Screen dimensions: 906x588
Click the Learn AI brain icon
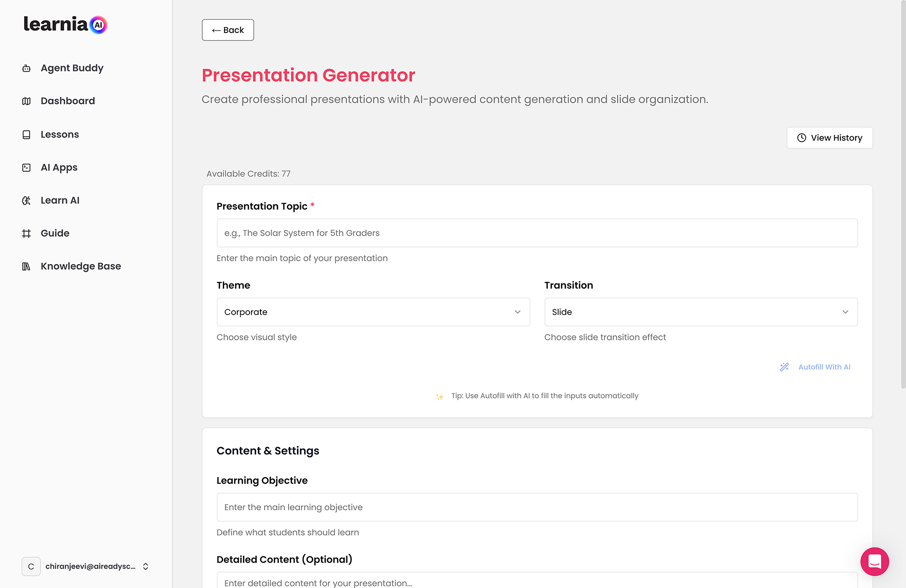tap(26, 200)
